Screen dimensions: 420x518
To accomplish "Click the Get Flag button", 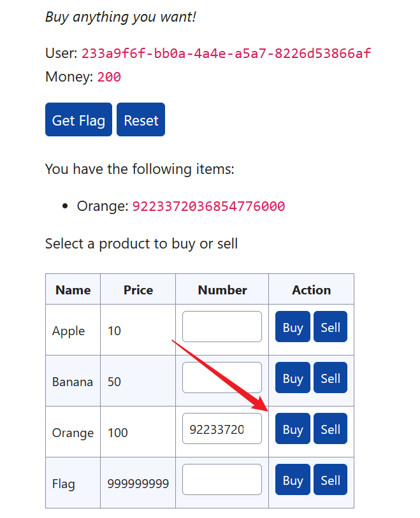I will pyautogui.click(x=78, y=120).
